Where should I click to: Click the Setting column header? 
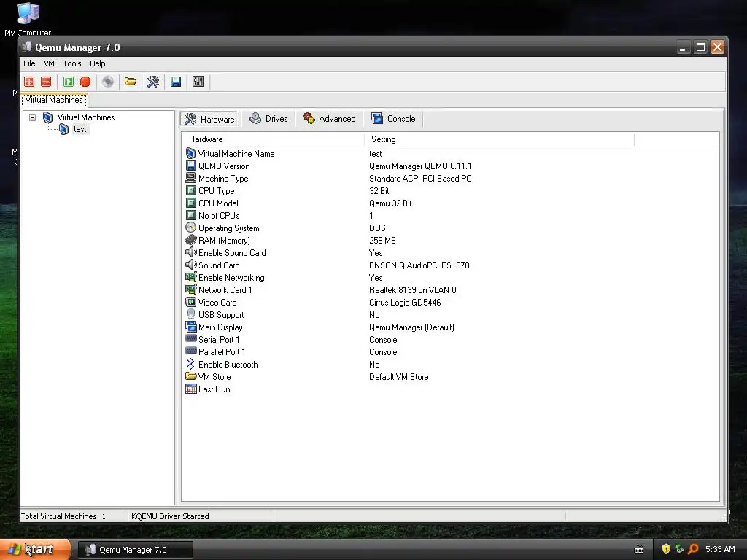(499, 139)
